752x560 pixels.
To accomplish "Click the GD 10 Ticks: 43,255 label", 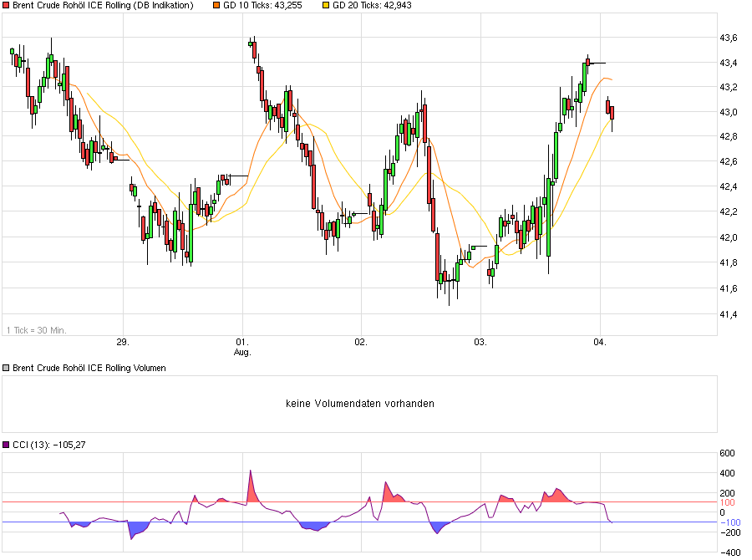I will tap(261, 7).
